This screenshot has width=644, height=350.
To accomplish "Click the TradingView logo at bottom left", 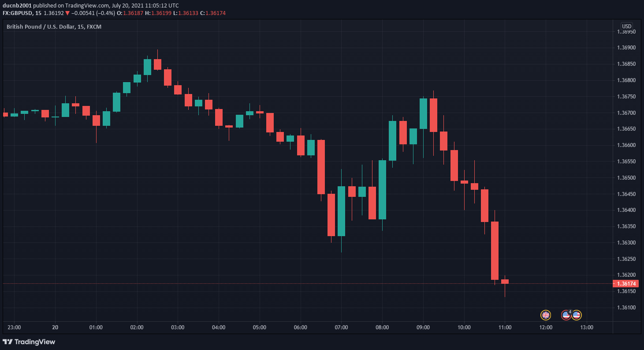I will 29,342.
